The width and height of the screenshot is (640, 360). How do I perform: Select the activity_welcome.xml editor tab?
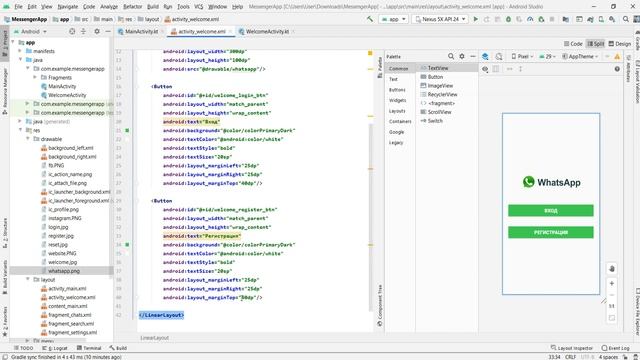pyautogui.click(x=202, y=31)
